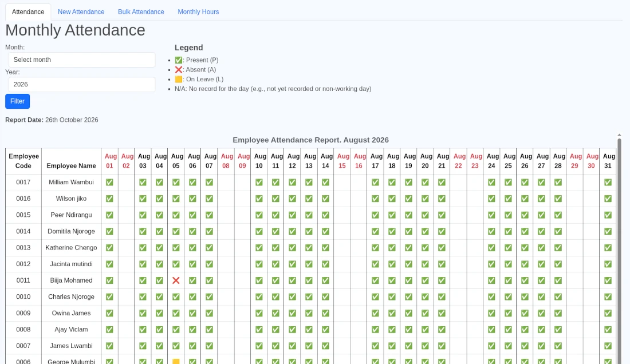630x364 pixels.
Task: Switch to the Attendance tab
Action: pos(28,12)
